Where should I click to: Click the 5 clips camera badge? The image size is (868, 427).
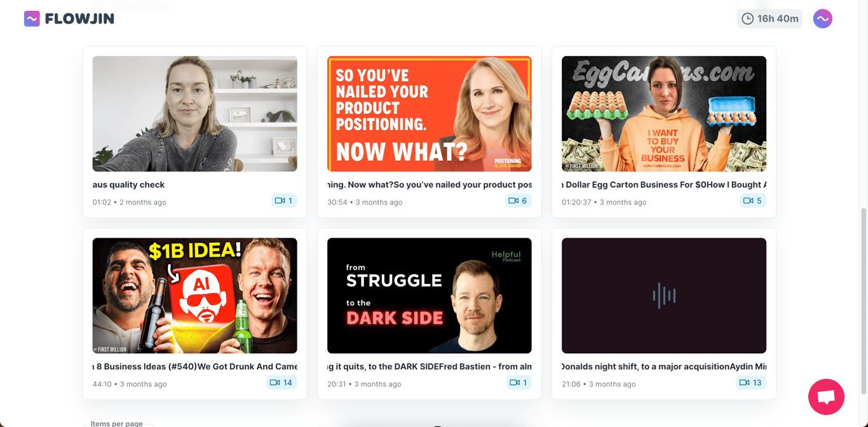click(753, 201)
